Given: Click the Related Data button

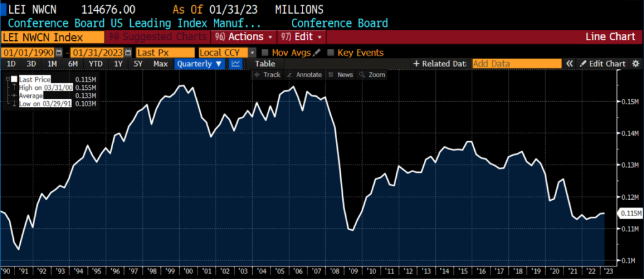Looking at the screenshot, I should (439, 63).
